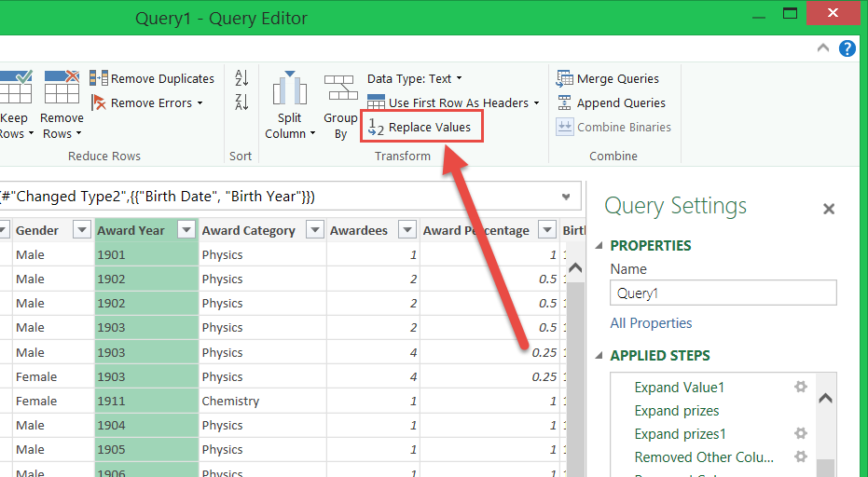
Task: Click the Sort Descending icon
Action: (241, 102)
